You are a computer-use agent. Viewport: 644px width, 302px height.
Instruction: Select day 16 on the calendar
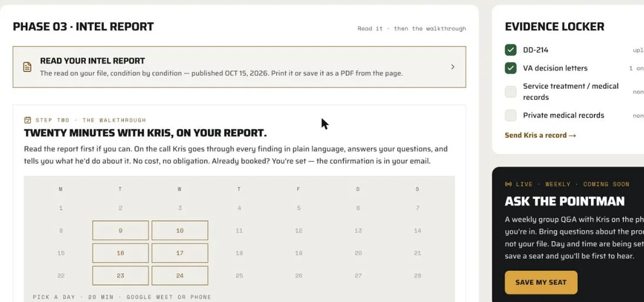coord(121,253)
